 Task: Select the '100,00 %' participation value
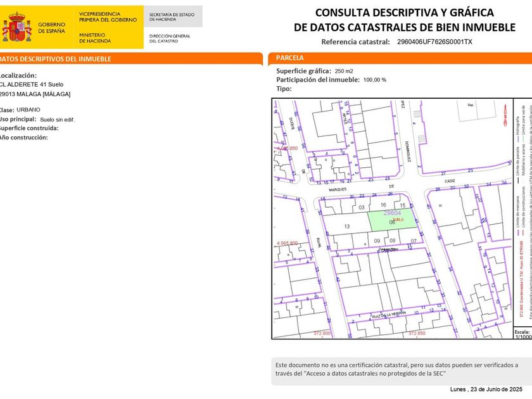pos(374,80)
